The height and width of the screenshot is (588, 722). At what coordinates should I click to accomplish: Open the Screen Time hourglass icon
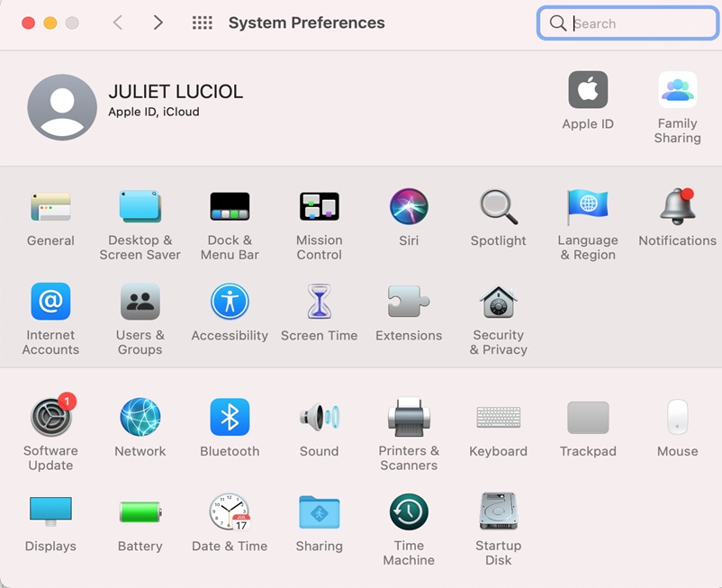tap(319, 302)
